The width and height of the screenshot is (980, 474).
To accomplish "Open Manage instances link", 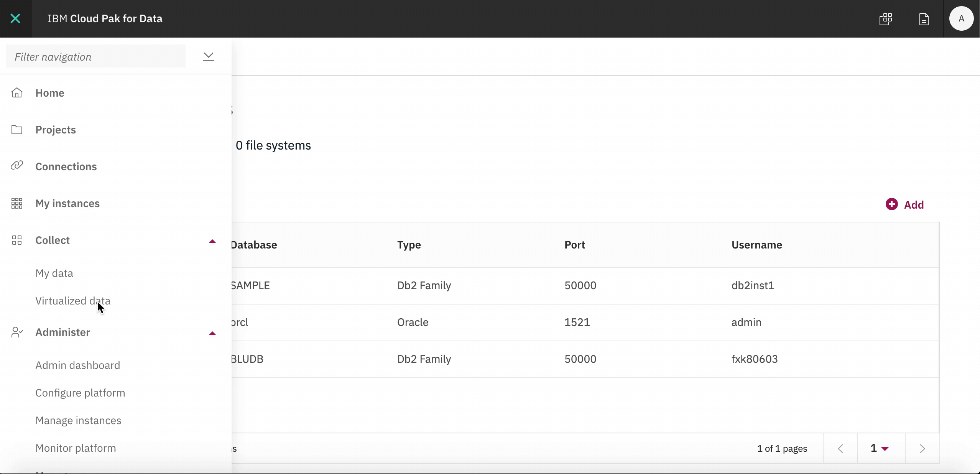I will click(x=78, y=420).
